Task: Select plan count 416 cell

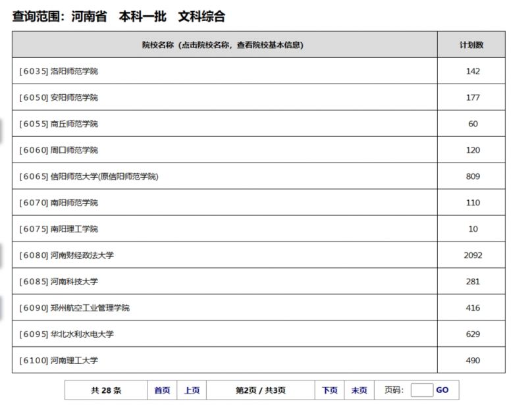Action: pos(473,308)
